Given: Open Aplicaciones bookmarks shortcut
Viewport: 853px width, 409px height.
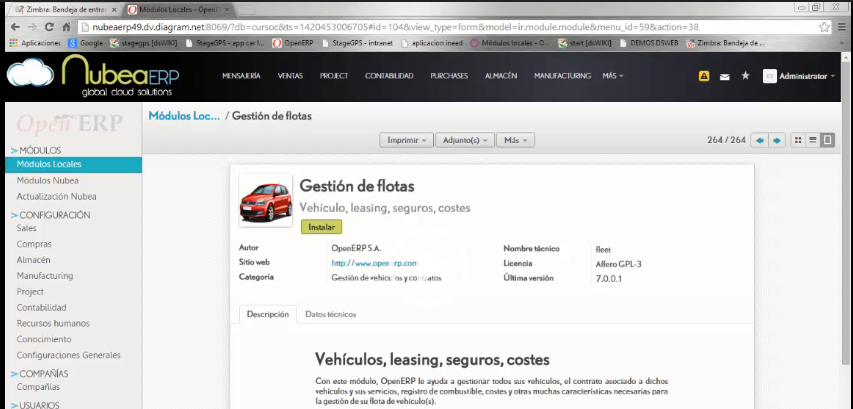Looking at the screenshot, I should [35, 43].
